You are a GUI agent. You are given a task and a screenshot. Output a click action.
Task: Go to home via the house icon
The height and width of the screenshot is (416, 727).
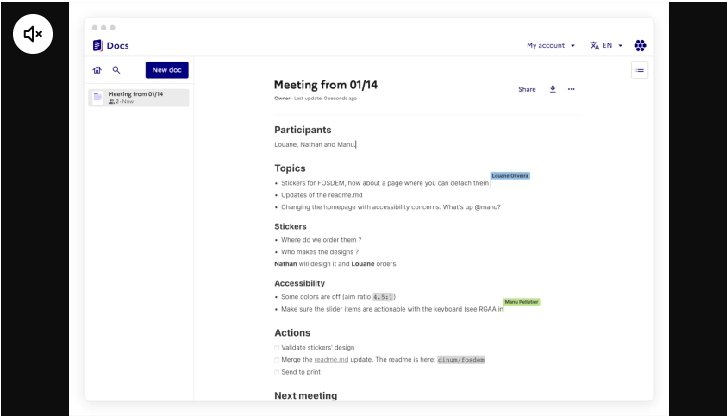pyautogui.click(x=97, y=70)
